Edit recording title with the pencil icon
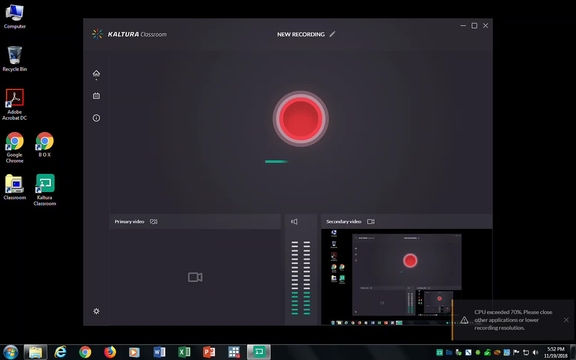The image size is (576, 360). tap(332, 34)
